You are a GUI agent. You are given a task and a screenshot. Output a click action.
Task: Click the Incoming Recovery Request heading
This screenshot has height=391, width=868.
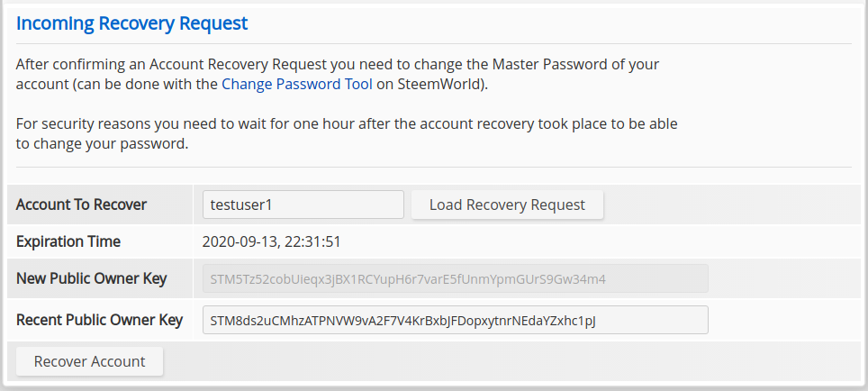pos(131,23)
